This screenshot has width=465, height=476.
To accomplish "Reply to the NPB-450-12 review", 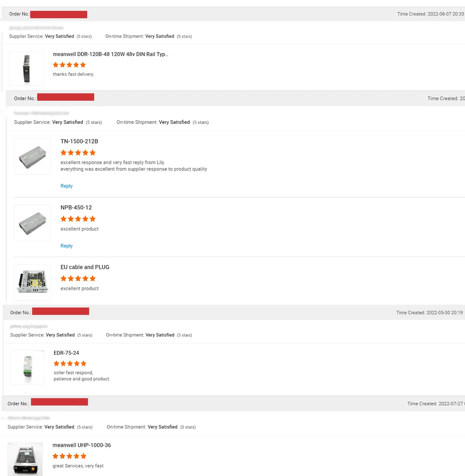I will coord(67,246).
